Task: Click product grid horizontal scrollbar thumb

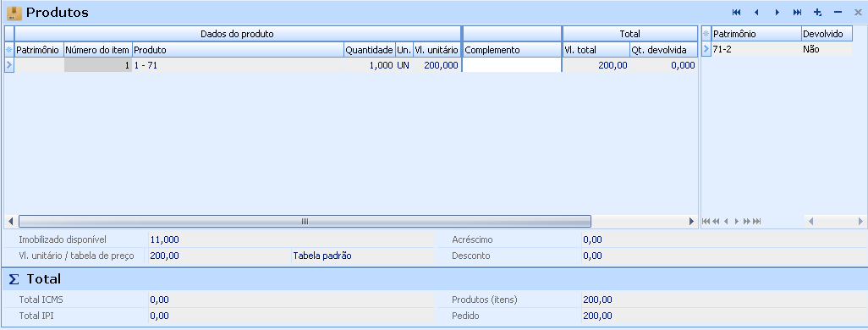Action: [305, 222]
